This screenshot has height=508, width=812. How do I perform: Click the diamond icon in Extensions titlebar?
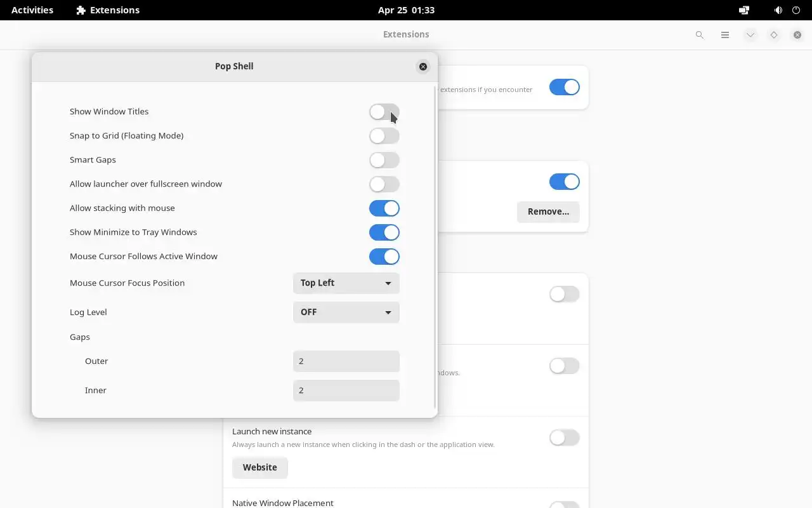coord(774,35)
